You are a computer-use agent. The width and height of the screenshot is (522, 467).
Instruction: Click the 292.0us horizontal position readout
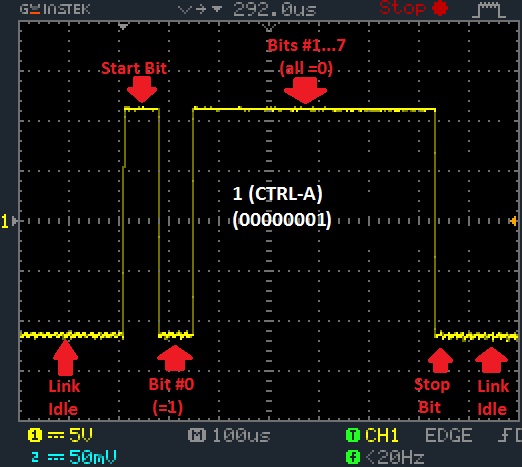point(275,9)
